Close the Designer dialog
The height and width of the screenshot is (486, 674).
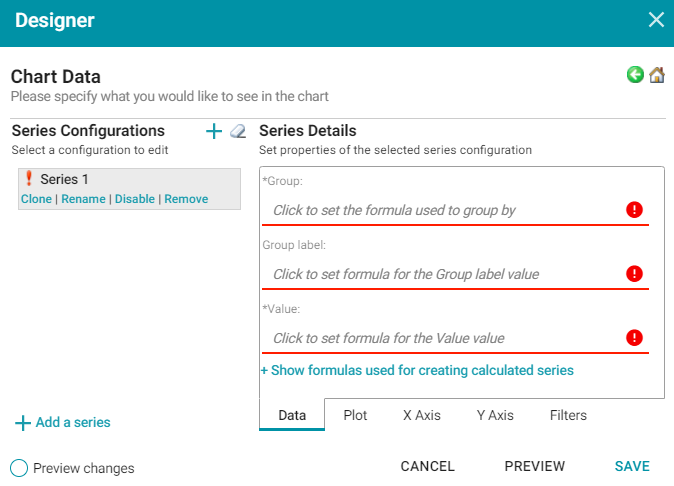coord(656,20)
